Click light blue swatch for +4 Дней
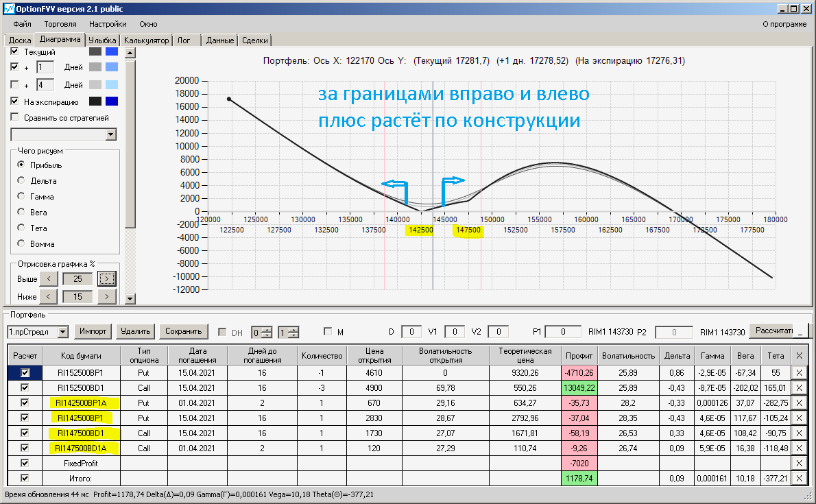Image resolution: width=816 pixels, height=504 pixels. click(112, 85)
